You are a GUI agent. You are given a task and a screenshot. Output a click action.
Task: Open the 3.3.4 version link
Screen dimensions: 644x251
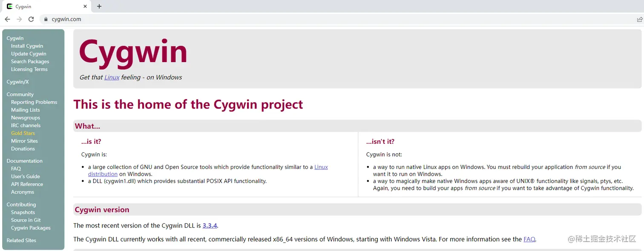pos(210,225)
